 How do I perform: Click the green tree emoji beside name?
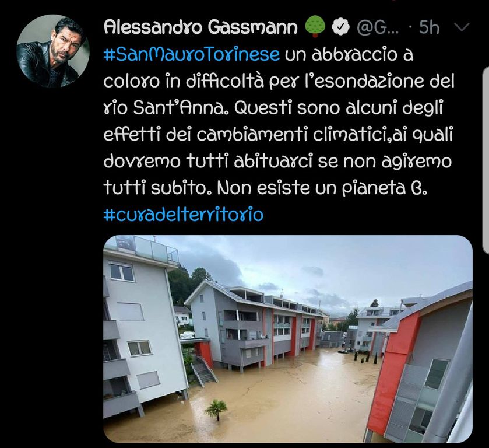point(315,27)
